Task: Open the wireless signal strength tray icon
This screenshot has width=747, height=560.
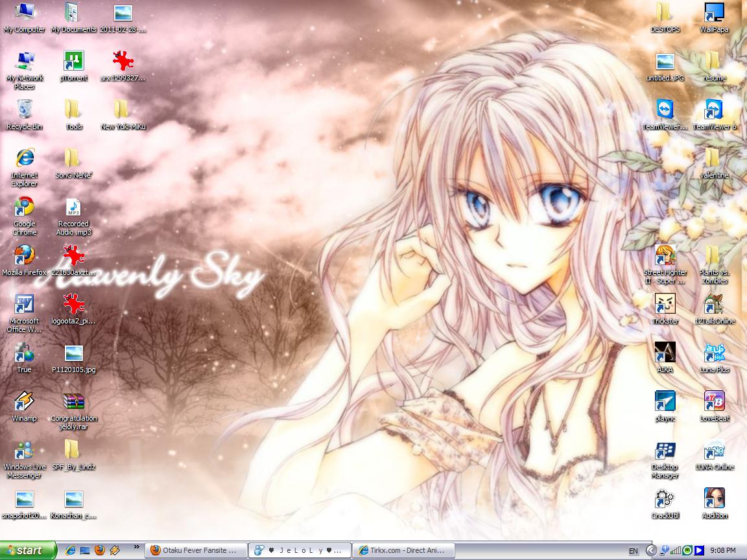Action: coord(676,550)
